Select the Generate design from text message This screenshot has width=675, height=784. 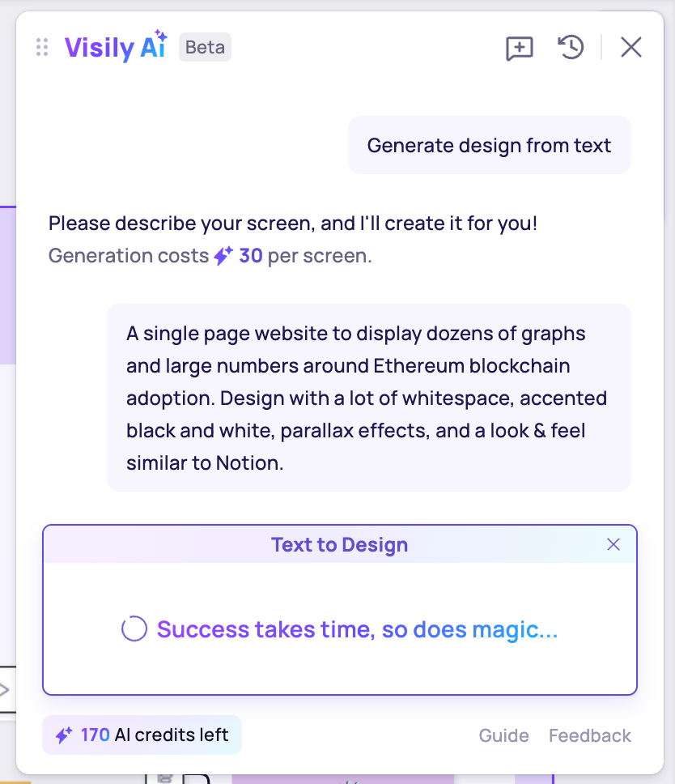[489, 146]
